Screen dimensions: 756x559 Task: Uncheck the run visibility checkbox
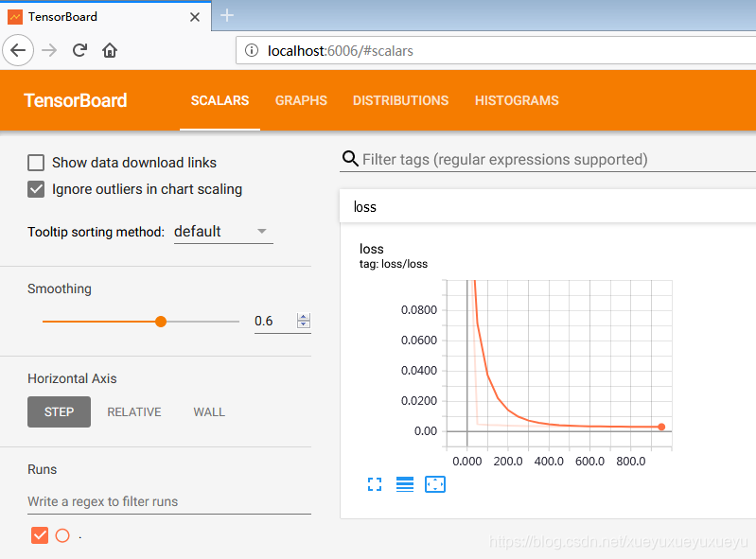pos(40,535)
